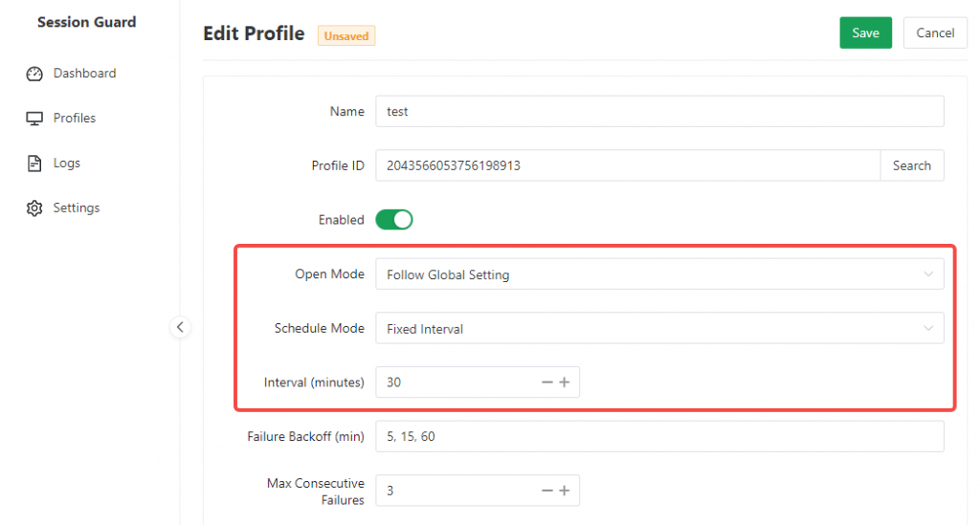The width and height of the screenshot is (980, 525).
Task: Decrease Interval minutes with minus icon
Action: point(547,383)
